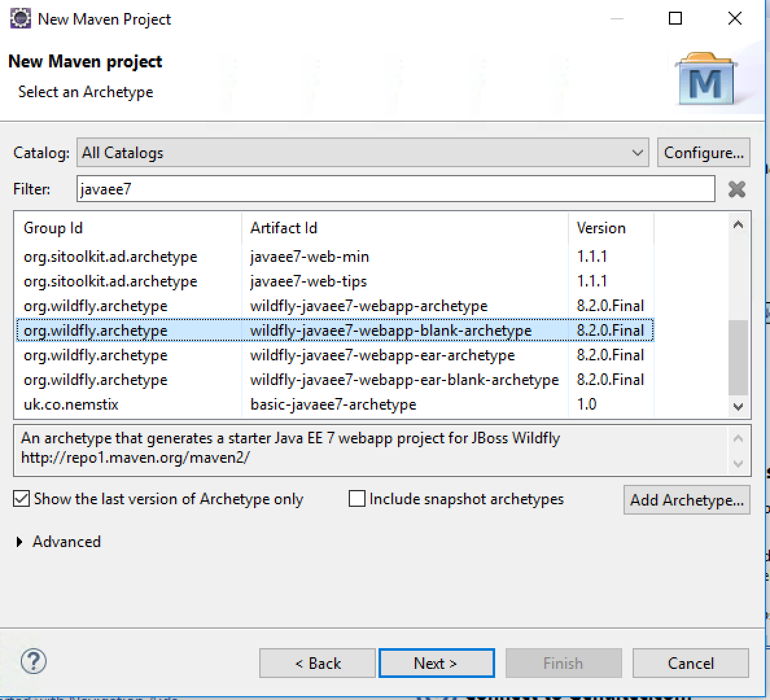Image resolution: width=770 pixels, height=700 pixels.
Task: Maximize the New Maven Project dialog
Action: click(x=675, y=19)
